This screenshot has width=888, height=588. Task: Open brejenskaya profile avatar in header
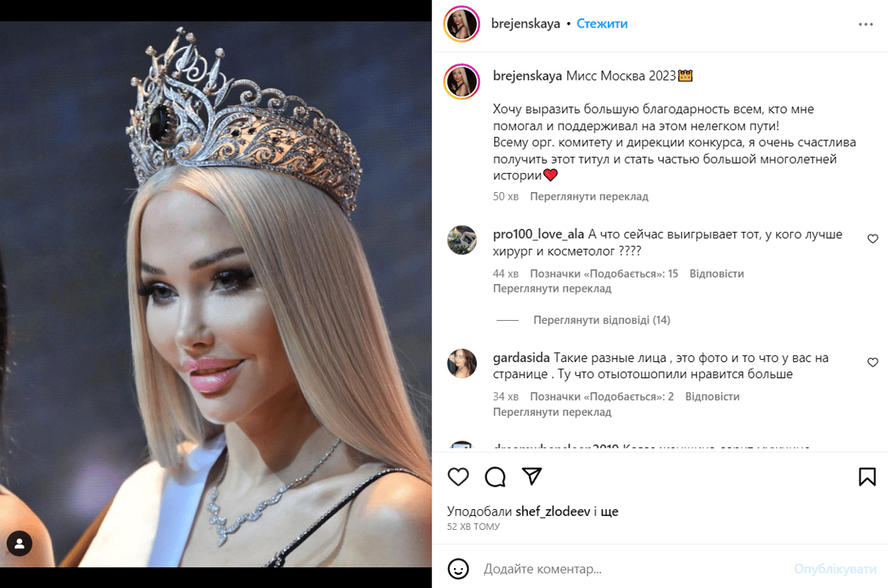tap(462, 24)
